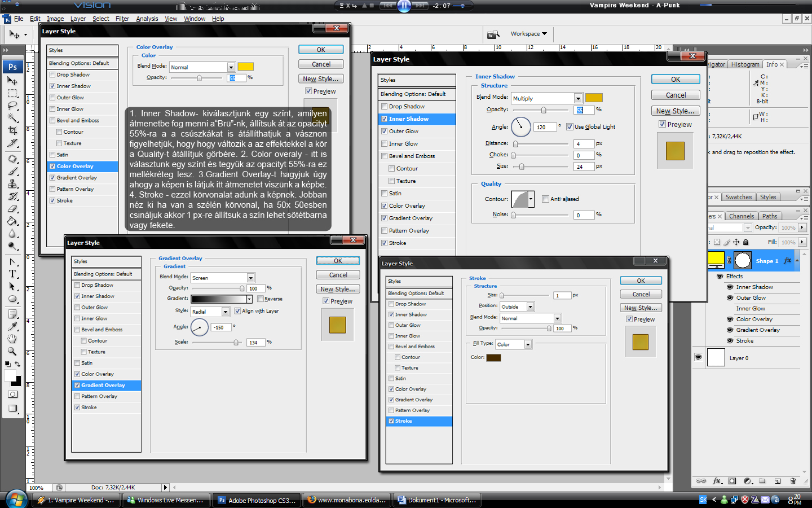This screenshot has height=508, width=812.
Task: Pick the Magic Wand tool
Action: (x=12, y=118)
